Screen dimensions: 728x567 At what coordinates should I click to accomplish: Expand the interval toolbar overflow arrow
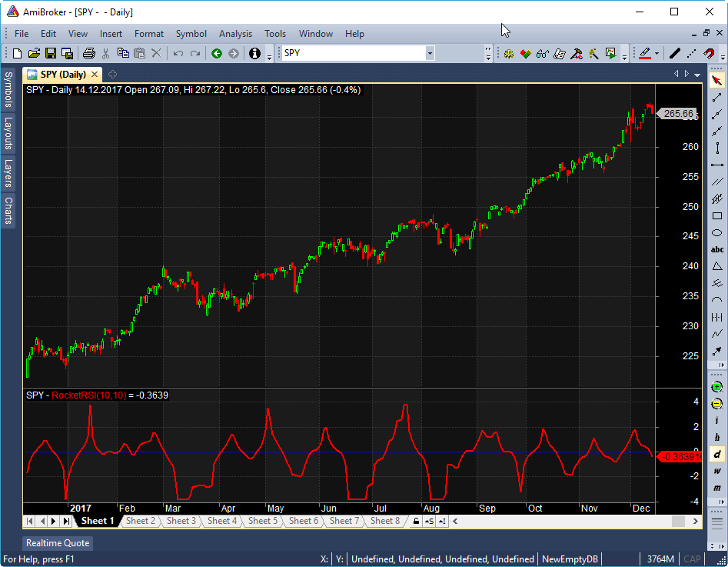[x=722, y=502]
